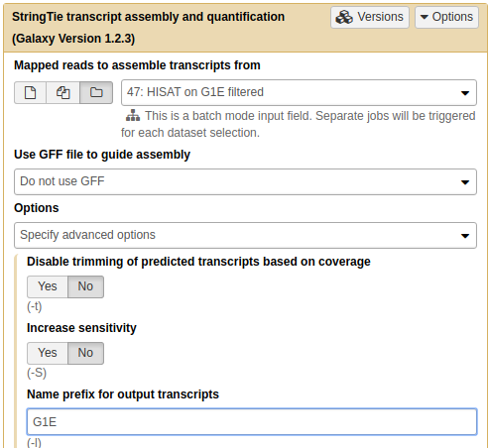Open the mapped reads dataset dropdown
The width and height of the screenshot is (488, 448).
coord(299,92)
